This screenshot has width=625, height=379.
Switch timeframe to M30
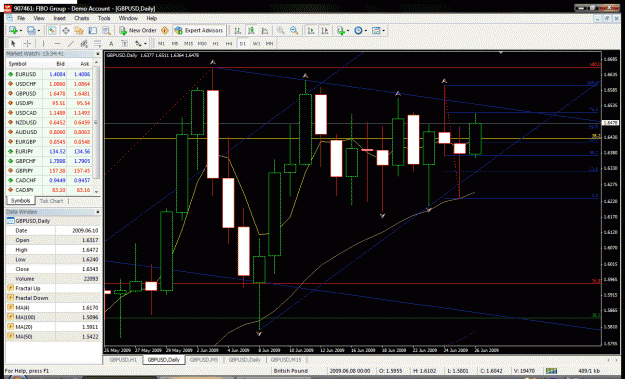[202, 43]
